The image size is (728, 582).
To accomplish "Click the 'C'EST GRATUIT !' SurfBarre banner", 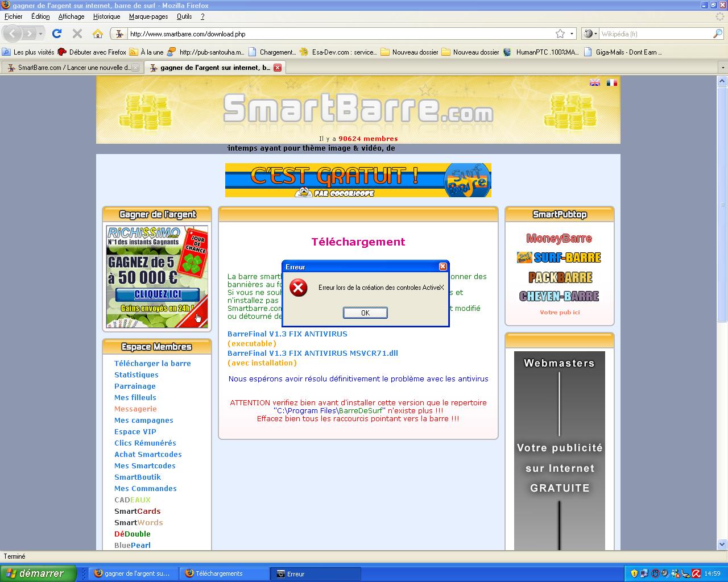I will click(x=358, y=180).
